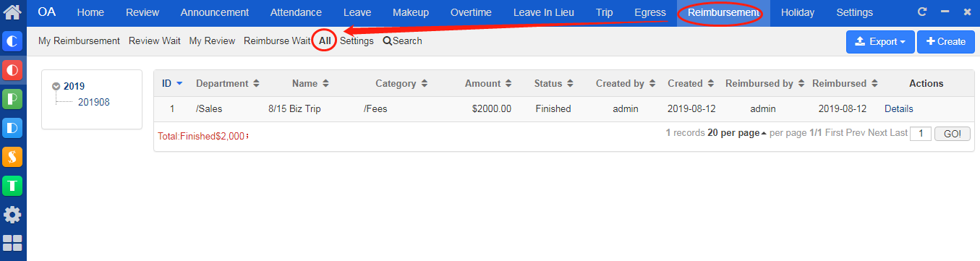Select the 201908 tree entry
This screenshot has height=261, width=980.
tap(94, 102)
